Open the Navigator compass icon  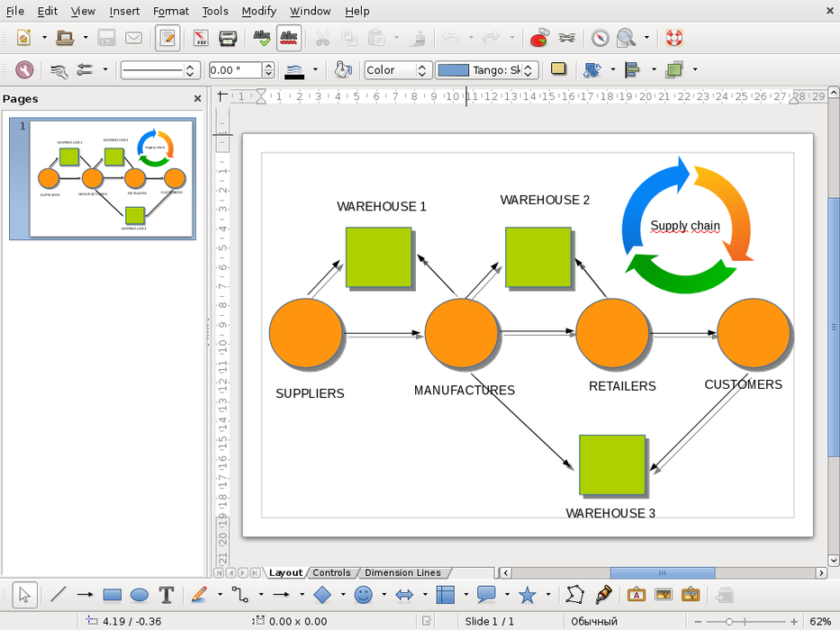point(600,38)
